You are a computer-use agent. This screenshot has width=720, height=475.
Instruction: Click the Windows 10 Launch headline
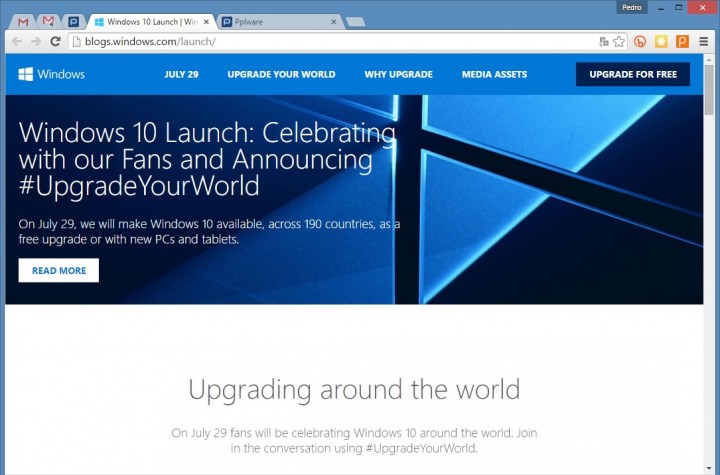pos(207,158)
